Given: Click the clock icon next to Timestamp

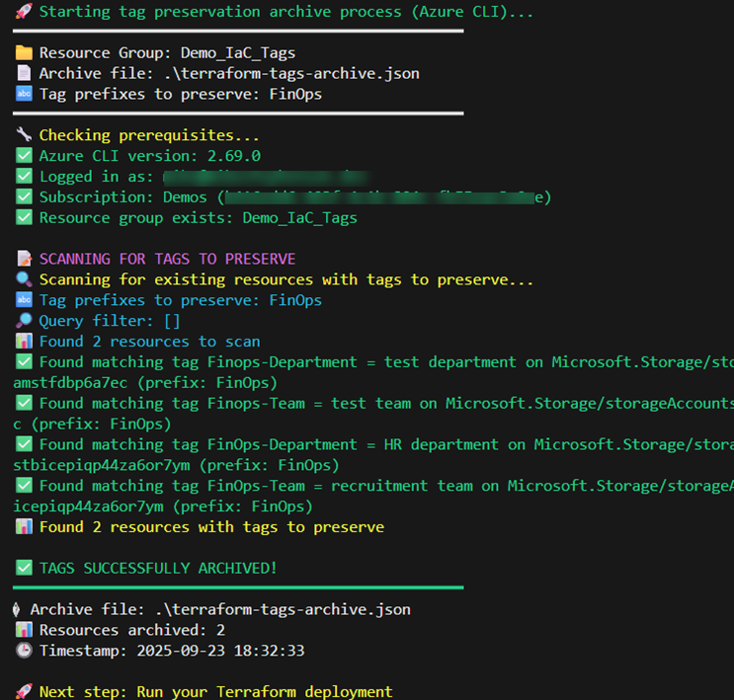Looking at the screenshot, I should tap(24, 651).
